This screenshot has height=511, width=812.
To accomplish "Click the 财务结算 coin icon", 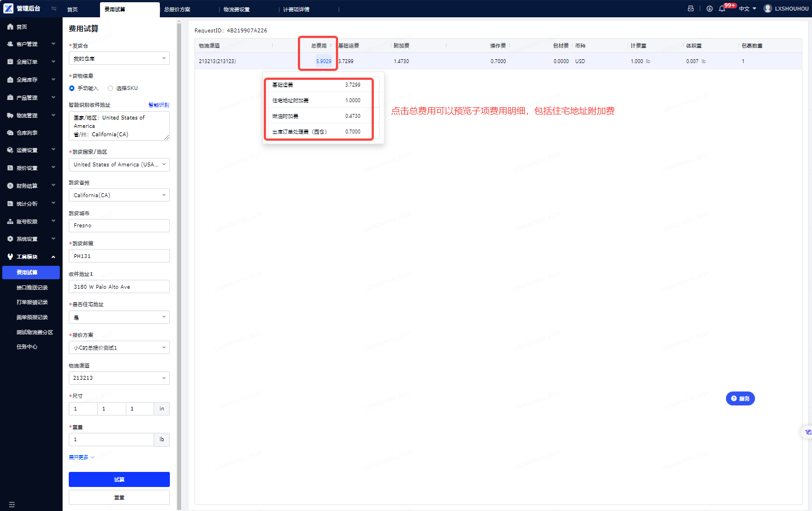I will coord(10,186).
